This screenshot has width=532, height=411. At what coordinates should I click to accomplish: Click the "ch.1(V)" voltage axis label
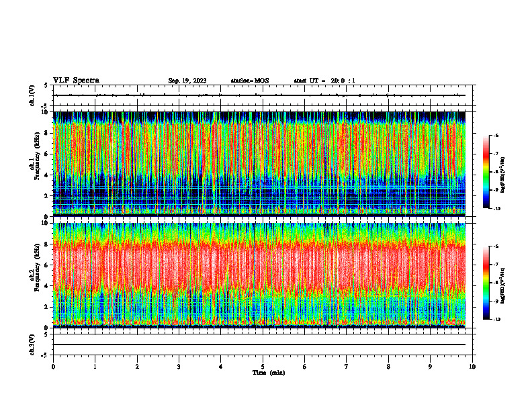(x=32, y=95)
